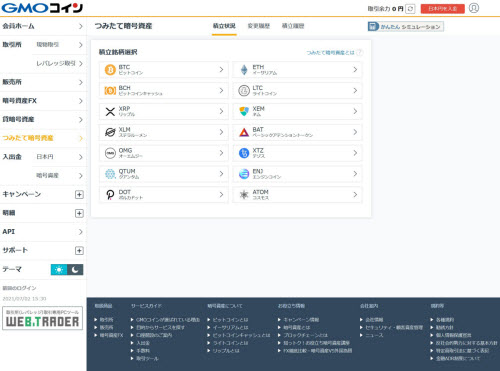Choose the BCH Bitcoin Cash icon
Image resolution: width=500 pixels, height=371 pixels.
(110, 90)
